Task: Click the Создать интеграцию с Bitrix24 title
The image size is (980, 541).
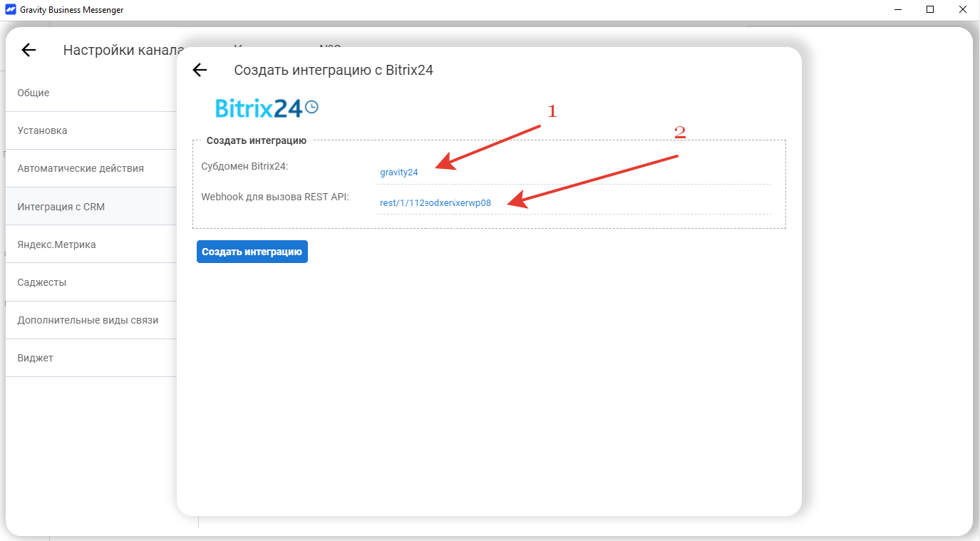Action: pos(334,70)
